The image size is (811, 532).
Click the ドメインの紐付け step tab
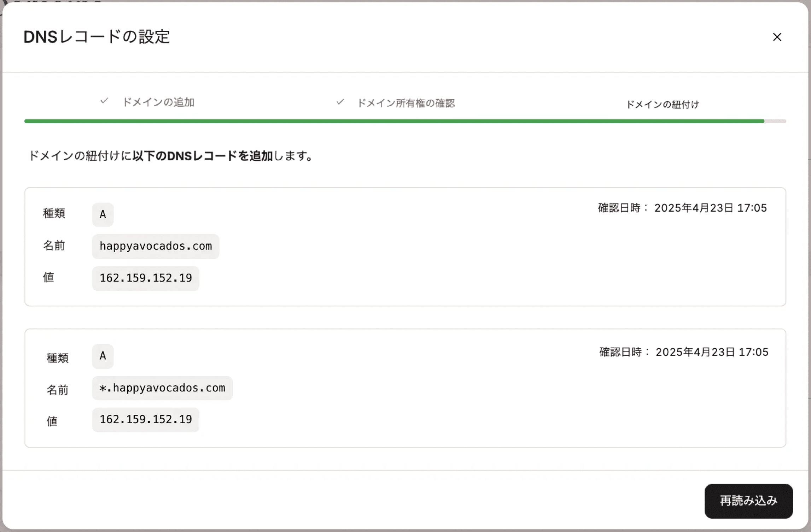click(662, 105)
